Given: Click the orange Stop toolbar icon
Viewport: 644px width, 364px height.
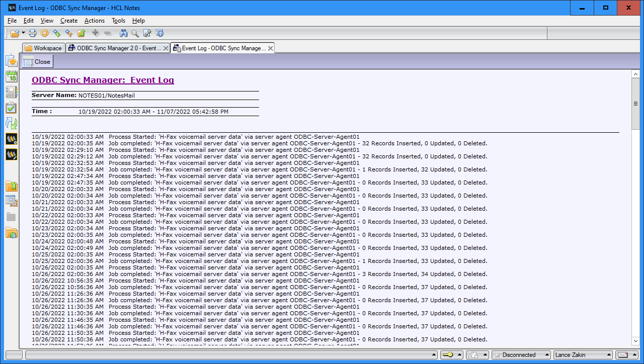Looking at the screenshot, I should [x=44, y=33].
